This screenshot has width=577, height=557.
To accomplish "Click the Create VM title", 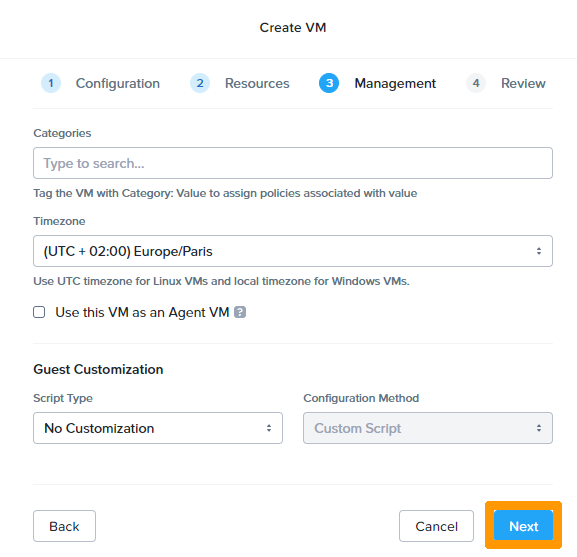I will point(293,28).
